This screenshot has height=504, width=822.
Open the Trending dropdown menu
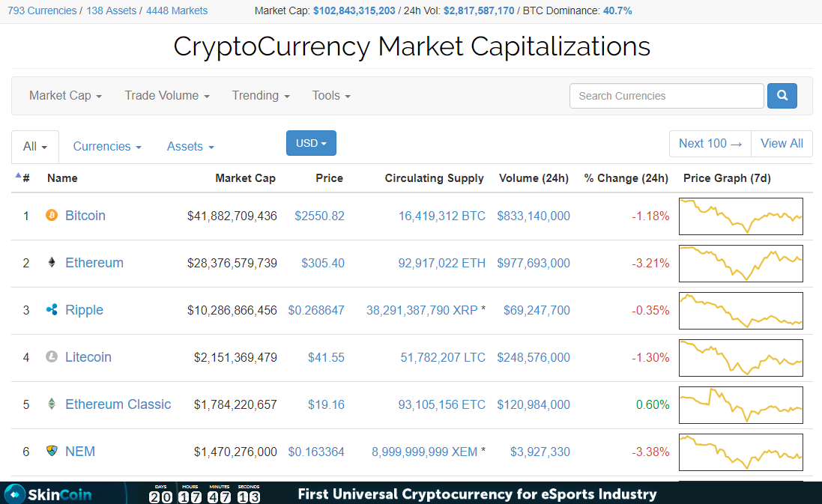[x=261, y=96]
